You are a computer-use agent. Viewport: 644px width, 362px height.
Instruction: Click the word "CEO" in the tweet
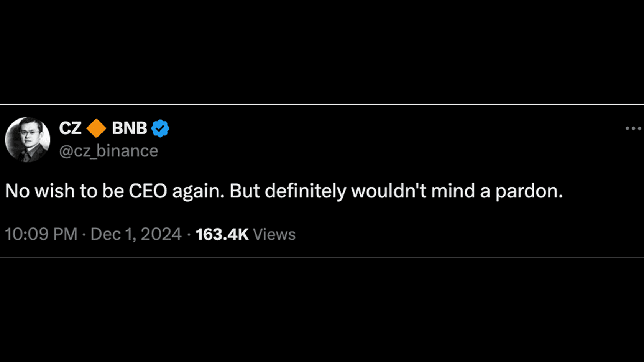point(148,191)
